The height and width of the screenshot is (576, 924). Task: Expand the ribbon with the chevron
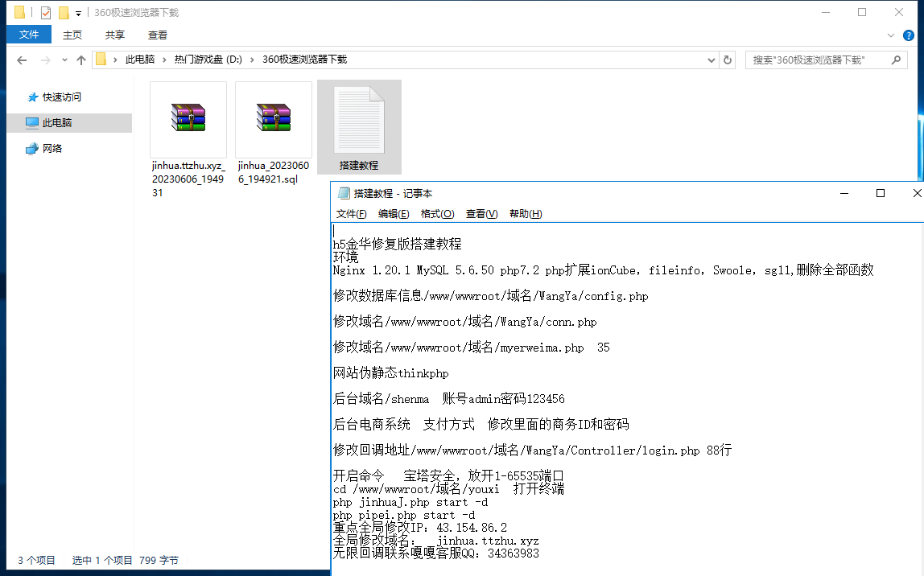point(891,35)
